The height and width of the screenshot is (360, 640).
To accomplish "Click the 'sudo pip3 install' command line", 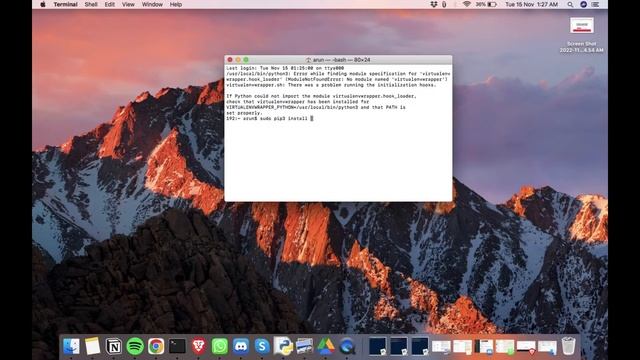I will (270, 118).
